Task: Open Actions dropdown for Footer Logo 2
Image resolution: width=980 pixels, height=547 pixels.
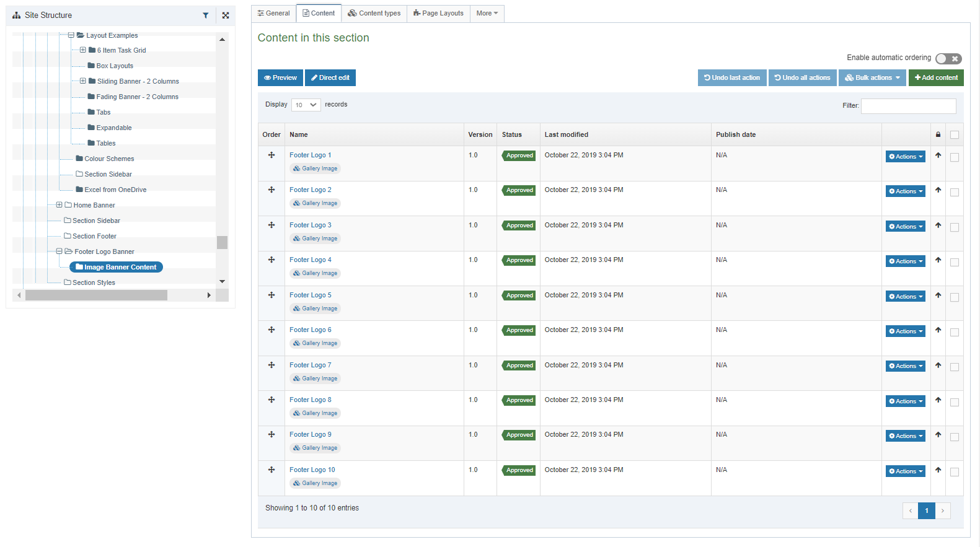Action: tap(905, 191)
